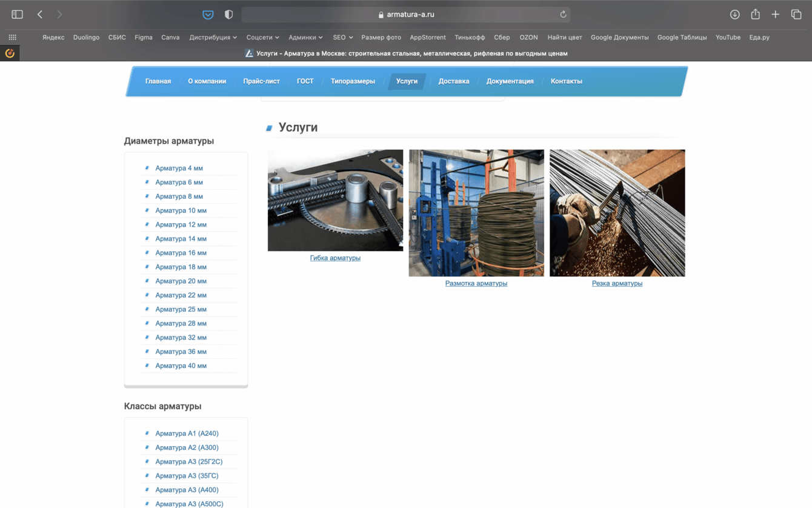Show tab overview icon
This screenshot has height=508, width=812.
click(x=796, y=15)
